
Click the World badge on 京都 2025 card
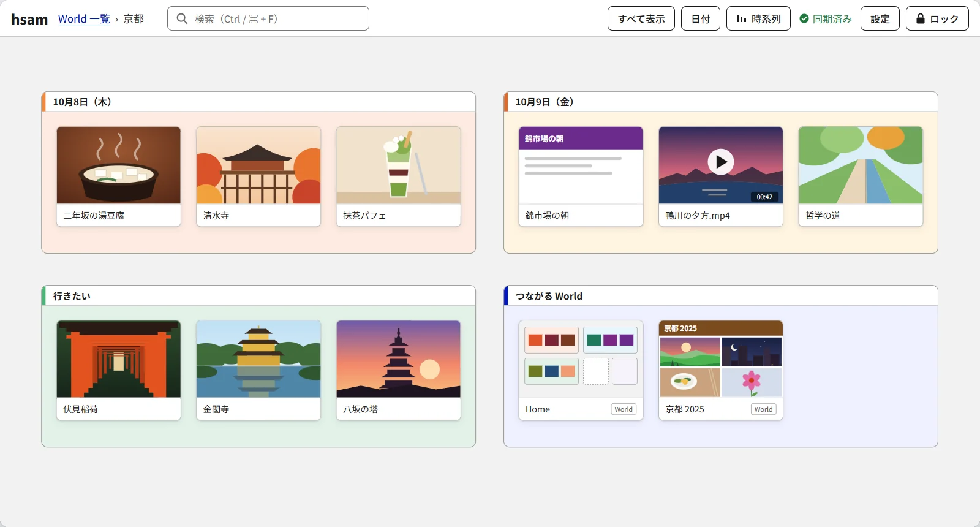764,409
